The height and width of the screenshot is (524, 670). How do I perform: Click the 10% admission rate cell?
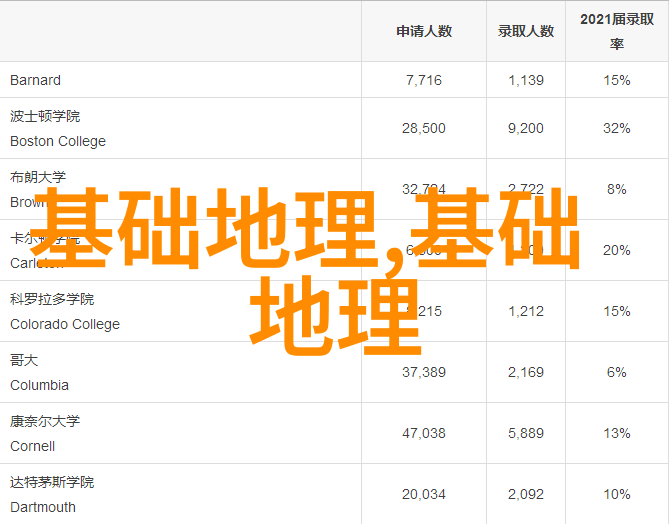pyautogui.click(x=617, y=495)
